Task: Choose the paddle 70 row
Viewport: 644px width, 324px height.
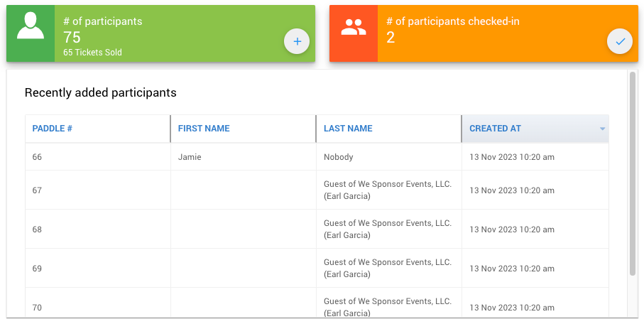Action: 38,308
